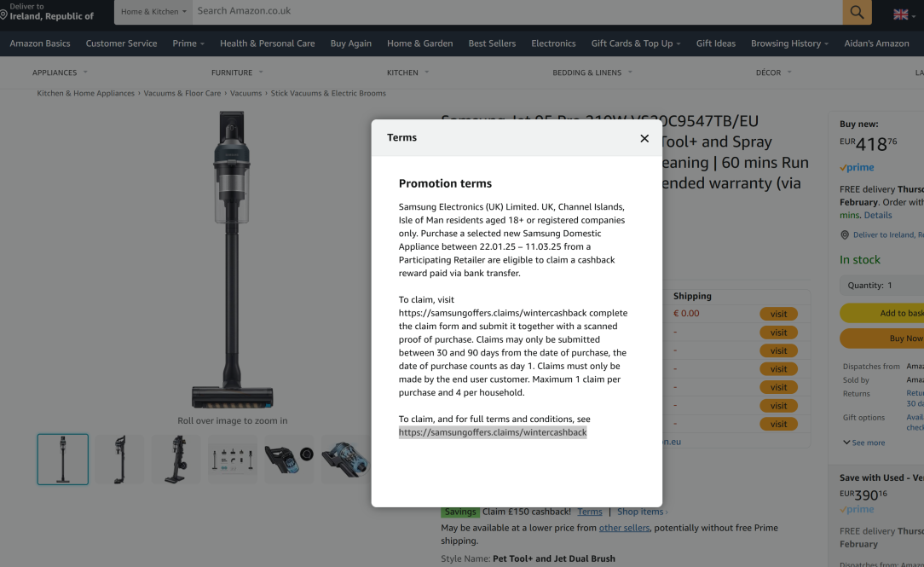Open Best Sellers page
924x567 pixels.
pos(492,43)
